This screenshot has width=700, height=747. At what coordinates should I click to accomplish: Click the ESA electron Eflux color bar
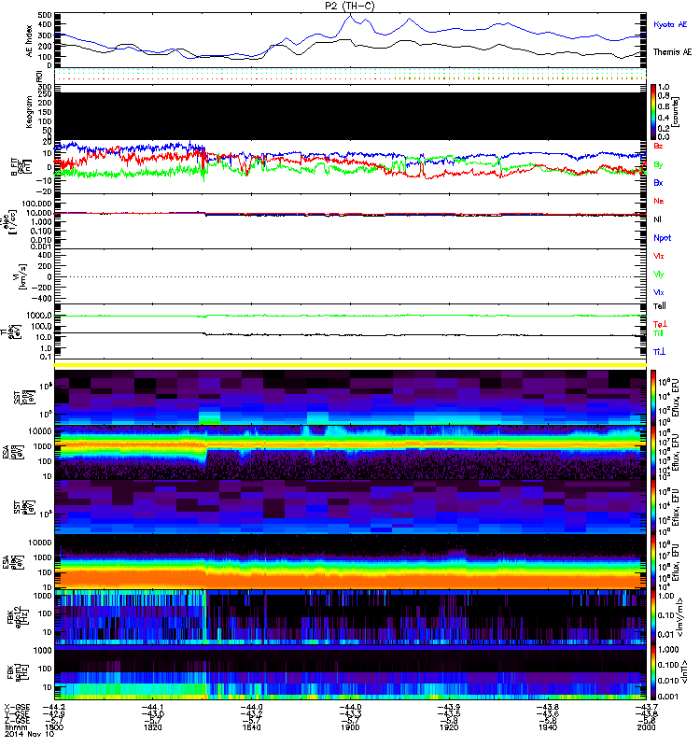coord(654,561)
